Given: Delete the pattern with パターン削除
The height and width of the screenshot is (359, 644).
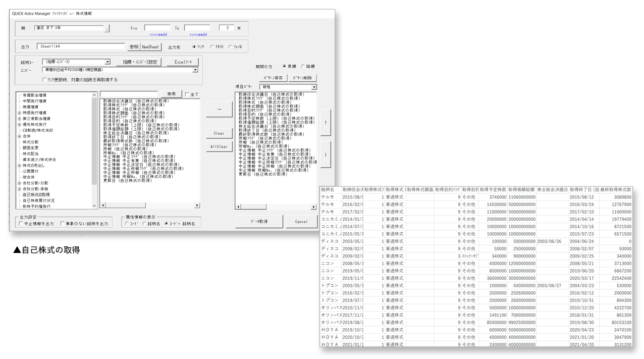Looking at the screenshot, I should coord(303,78).
